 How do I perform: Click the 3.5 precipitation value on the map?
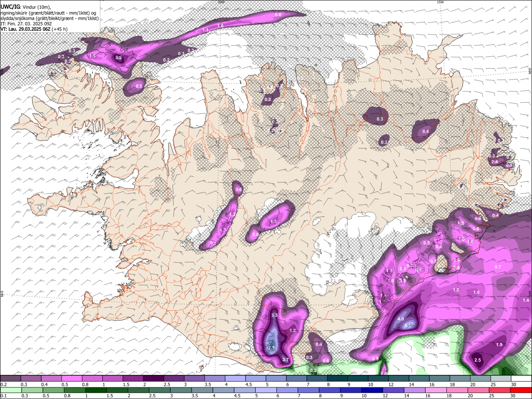pos(118,58)
